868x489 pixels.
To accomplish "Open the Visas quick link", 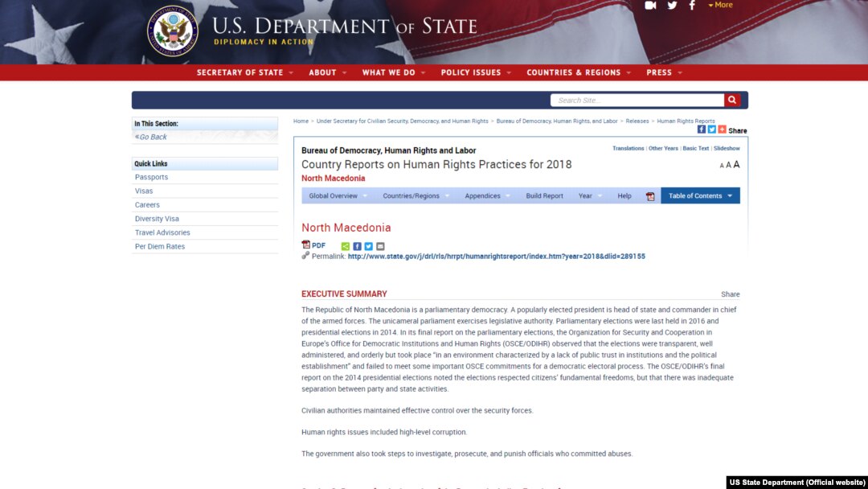I will pos(144,191).
